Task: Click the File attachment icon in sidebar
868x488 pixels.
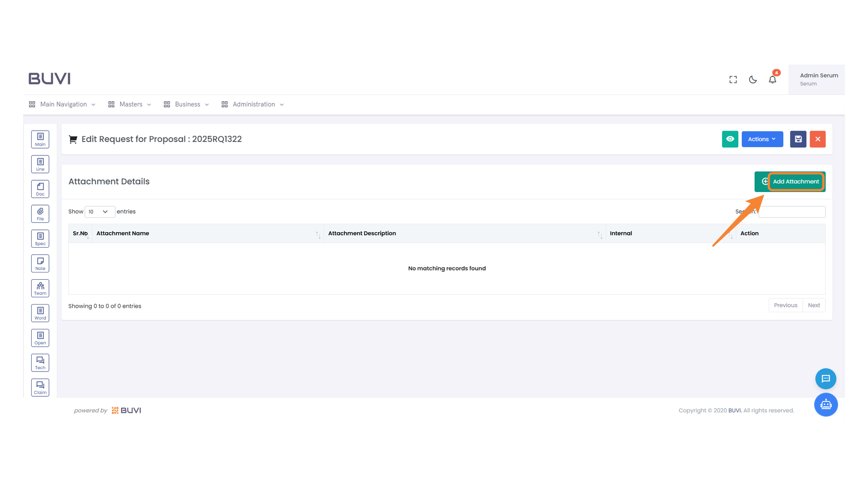Action: pos(40,213)
